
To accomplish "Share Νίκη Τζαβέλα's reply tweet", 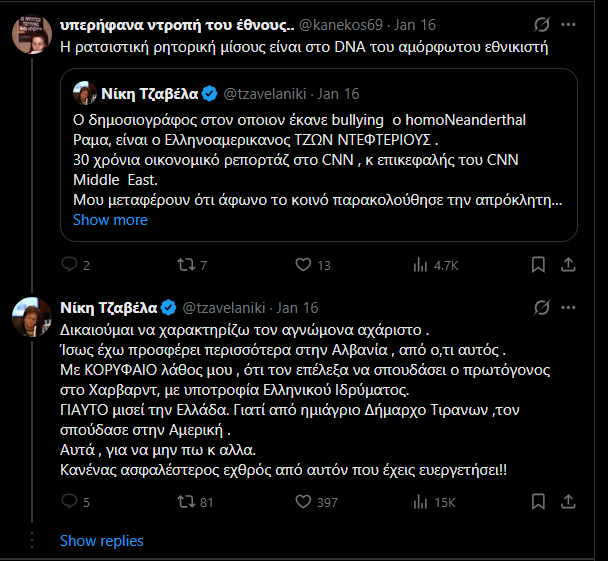I will tap(568, 502).
